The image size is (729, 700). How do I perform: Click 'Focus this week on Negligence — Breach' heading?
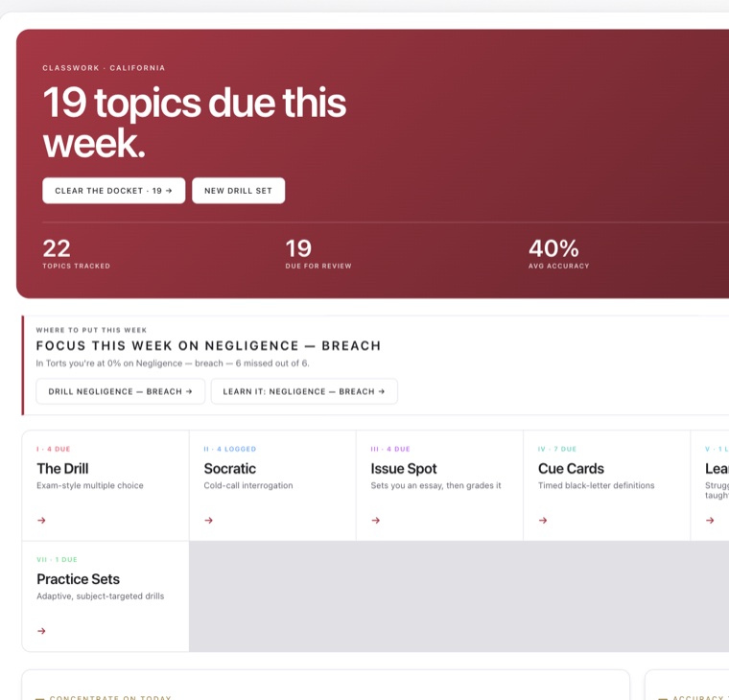pyautogui.click(x=208, y=346)
